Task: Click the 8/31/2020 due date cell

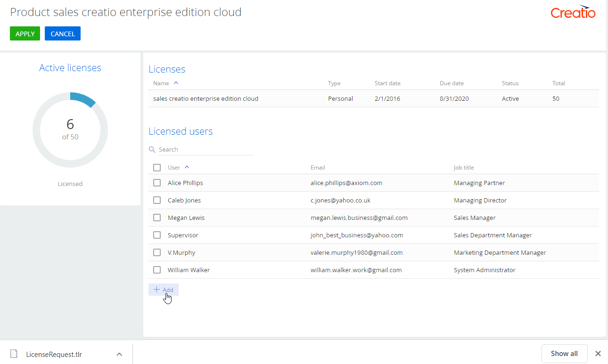Action: [x=454, y=99]
